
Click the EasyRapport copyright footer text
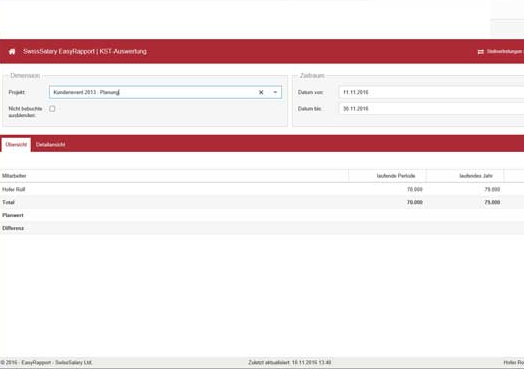[46, 363]
